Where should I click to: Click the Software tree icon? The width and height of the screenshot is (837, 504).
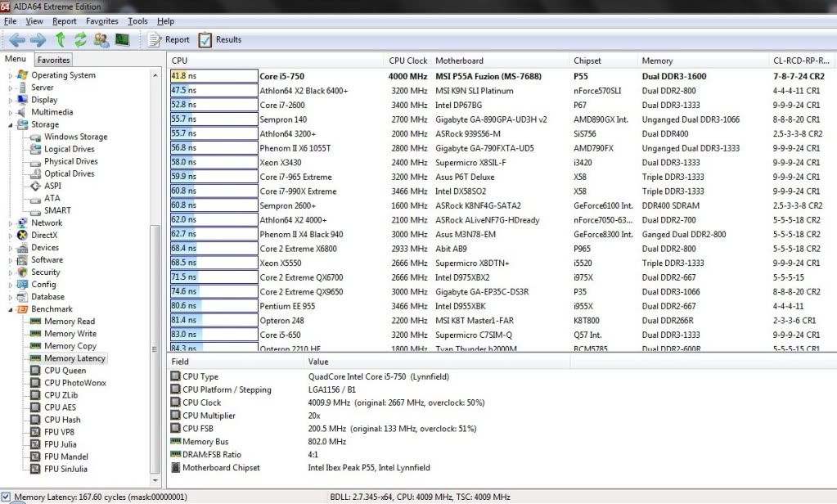(22, 260)
